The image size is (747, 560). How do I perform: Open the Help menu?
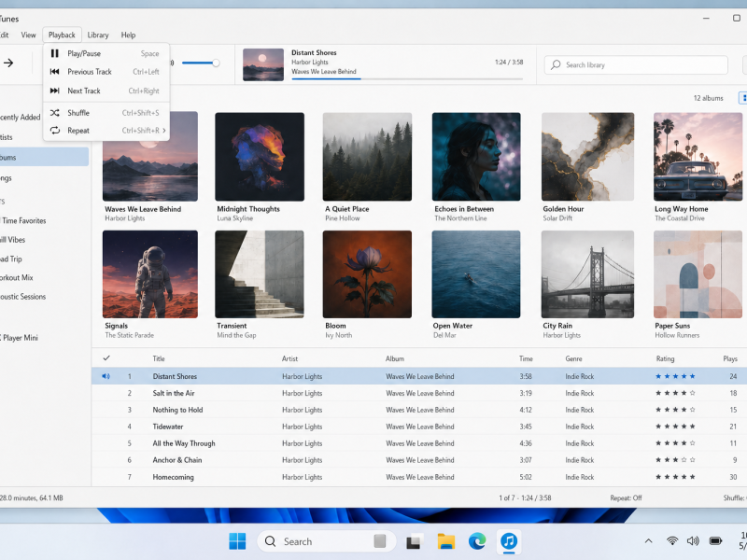128,35
